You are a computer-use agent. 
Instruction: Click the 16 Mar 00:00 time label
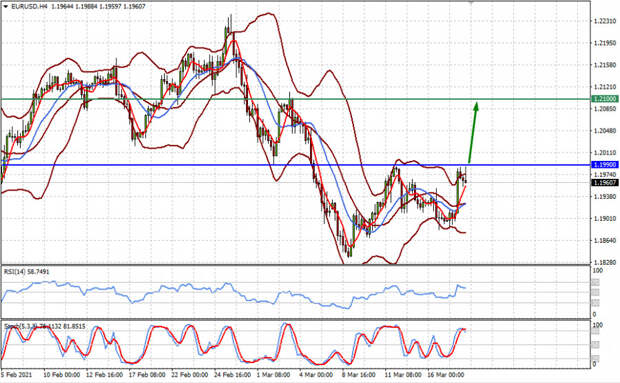[x=446, y=374]
